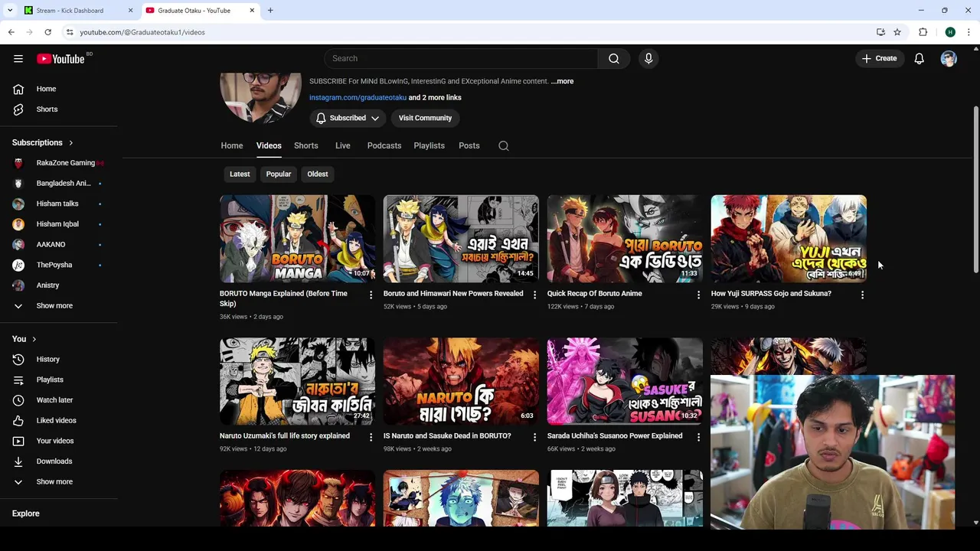The image size is (980, 551).
Task: Open the browser tab search dropdown
Action: 9,11
